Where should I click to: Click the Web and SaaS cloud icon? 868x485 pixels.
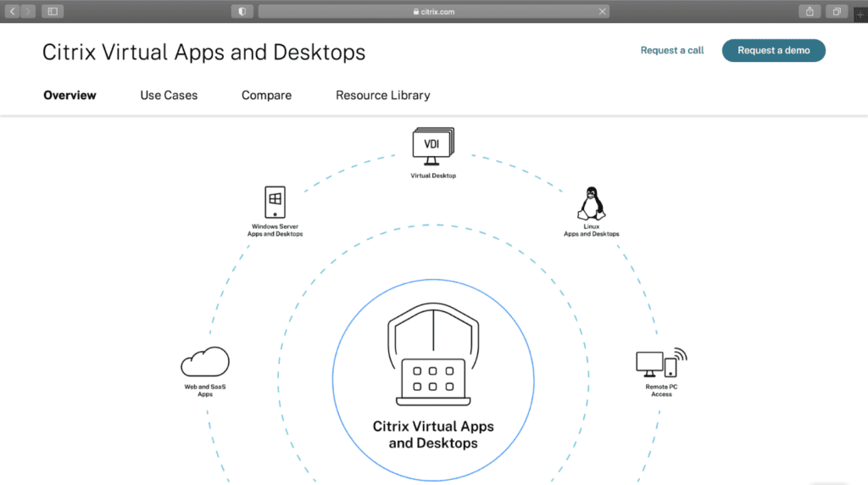(205, 362)
